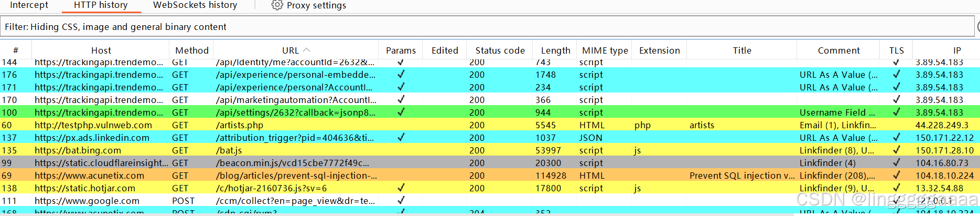The image size is (980, 216).
Task: Click the "Linkfinder (4)" comment cell
Action: click(x=838, y=163)
